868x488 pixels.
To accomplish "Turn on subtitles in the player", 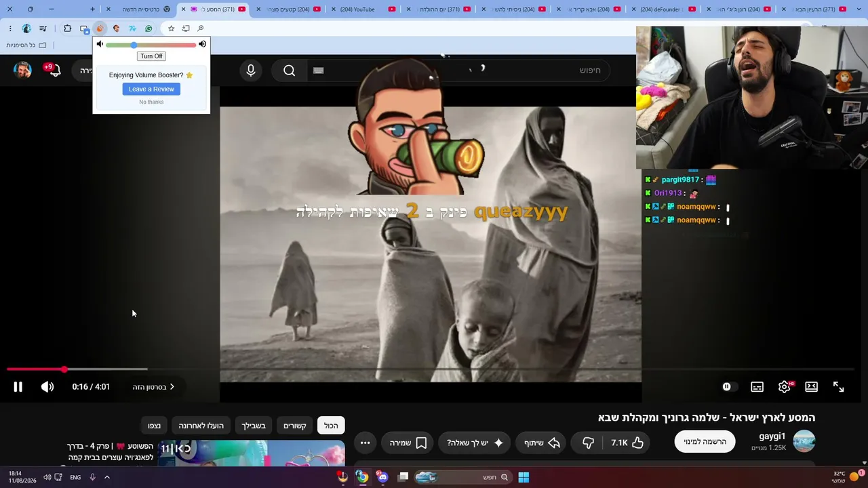I will 757,387.
